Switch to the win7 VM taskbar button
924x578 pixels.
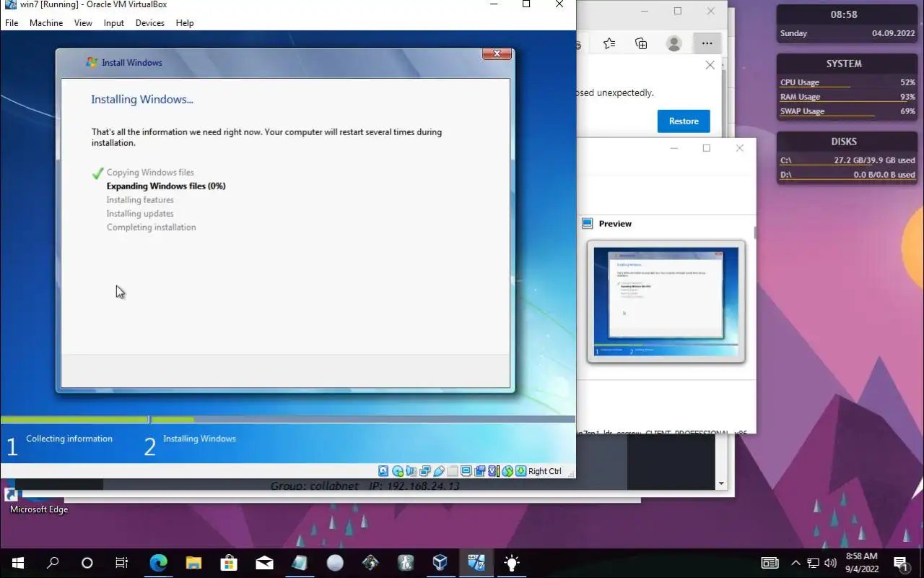coord(476,563)
